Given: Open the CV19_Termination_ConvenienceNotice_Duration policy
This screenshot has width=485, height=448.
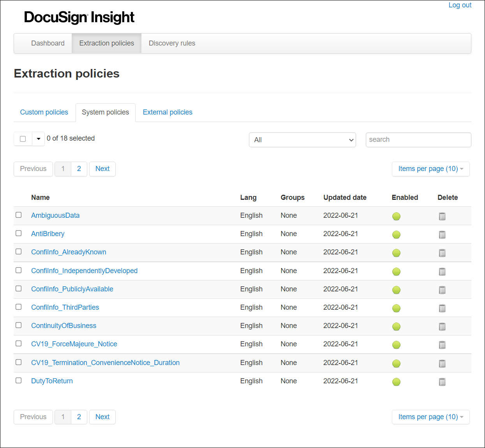Looking at the screenshot, I should [x=105, y=363].
